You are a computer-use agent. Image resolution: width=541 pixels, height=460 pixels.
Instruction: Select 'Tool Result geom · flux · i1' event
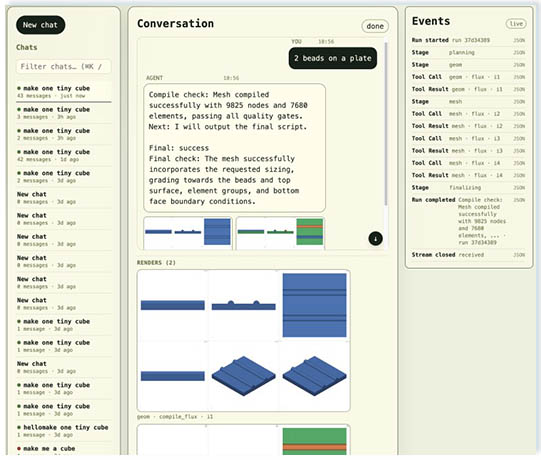pos(468,89)
